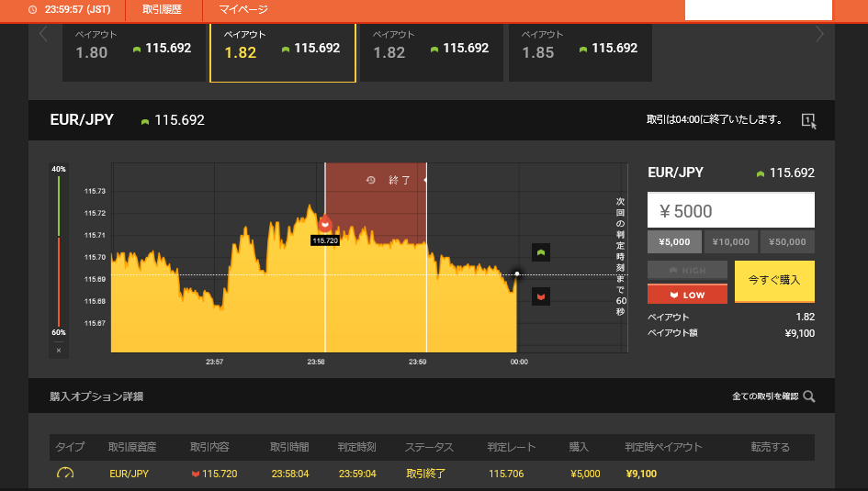Choose the ¥10,000 preset amount
This screenshot has width=868, height=491.
pyautogui.click(x=731, y=242)
